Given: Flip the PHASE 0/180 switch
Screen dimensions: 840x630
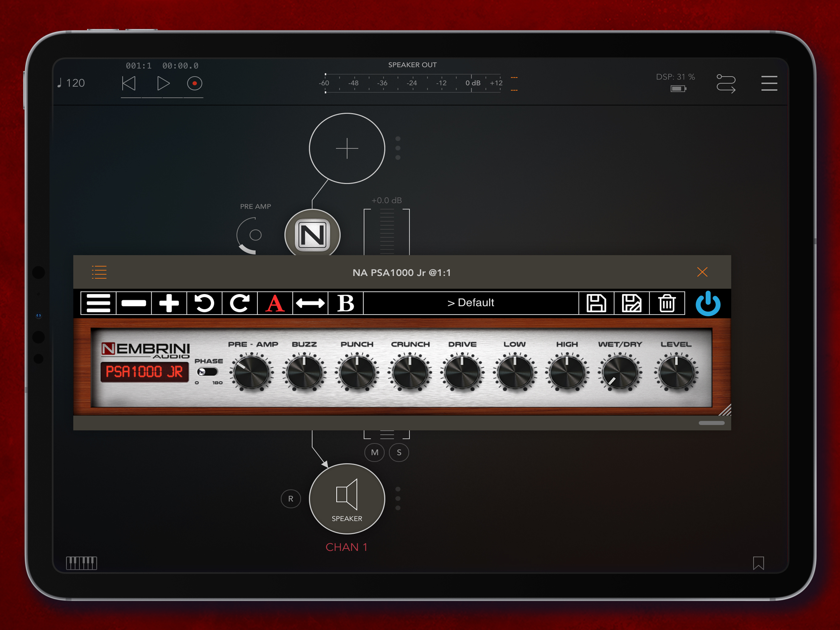Looking at the screenshot, I should [x=207, y=372].
